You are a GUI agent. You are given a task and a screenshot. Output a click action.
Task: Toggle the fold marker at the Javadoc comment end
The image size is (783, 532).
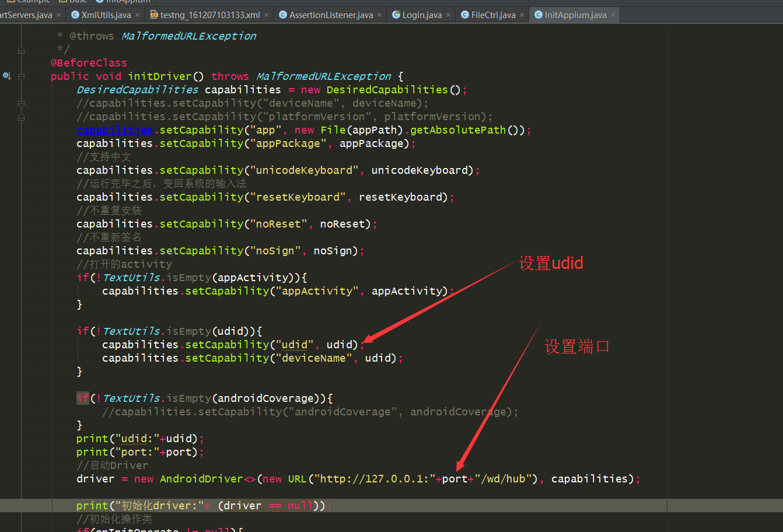pyautogui.click(x=21, y=50)
